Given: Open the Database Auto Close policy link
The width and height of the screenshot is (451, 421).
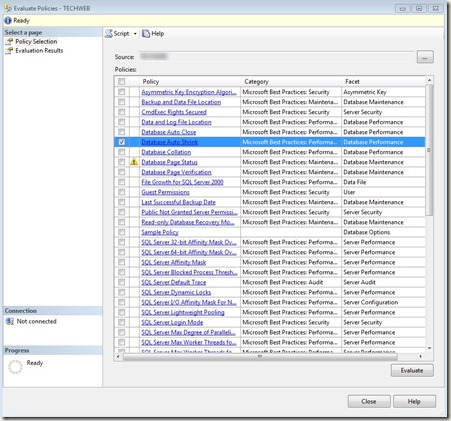Looking at the screenshot, I should coord(169,132).
